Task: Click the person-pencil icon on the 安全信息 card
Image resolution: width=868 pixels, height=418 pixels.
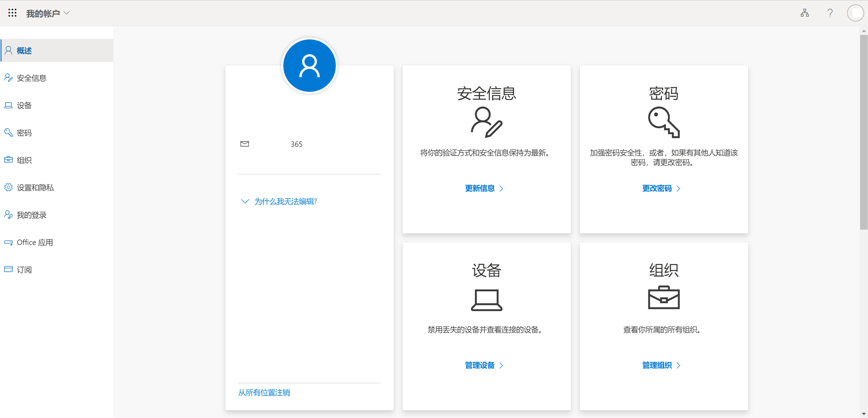Action: pyautogui.click(x=486, y=122)
